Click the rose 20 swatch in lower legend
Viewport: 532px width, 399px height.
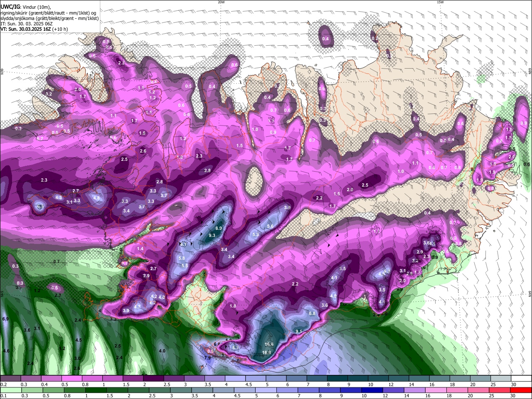click(478, 390)
